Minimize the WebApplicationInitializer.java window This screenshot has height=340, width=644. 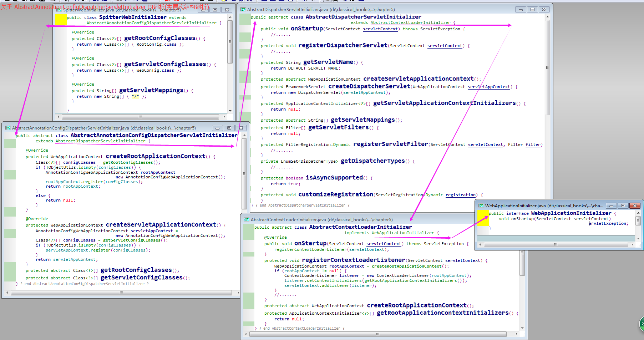[611, 206]
